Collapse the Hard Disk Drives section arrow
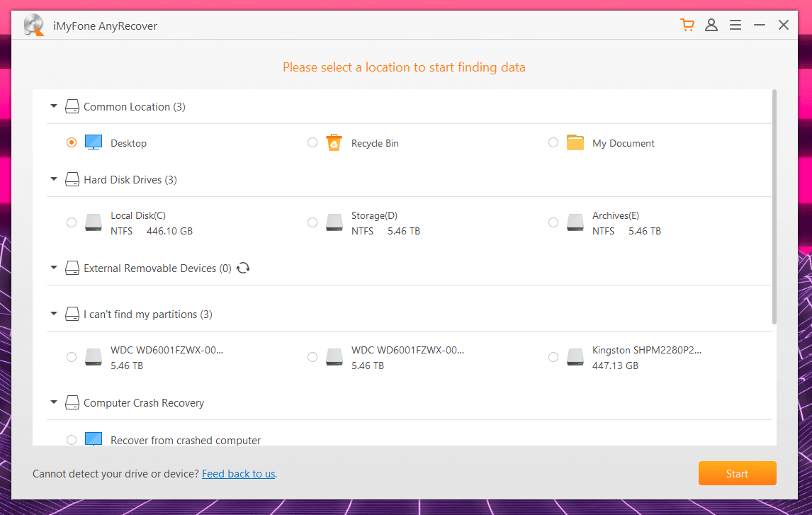 coord(53,179)
